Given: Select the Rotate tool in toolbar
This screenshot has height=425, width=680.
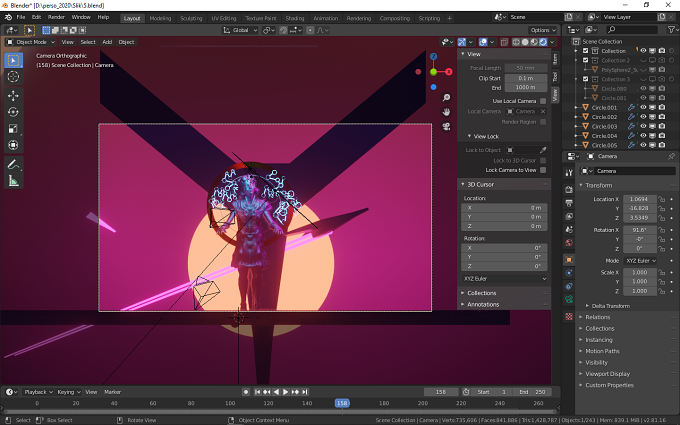Looking at the screenshot, I should pos(13,112).
